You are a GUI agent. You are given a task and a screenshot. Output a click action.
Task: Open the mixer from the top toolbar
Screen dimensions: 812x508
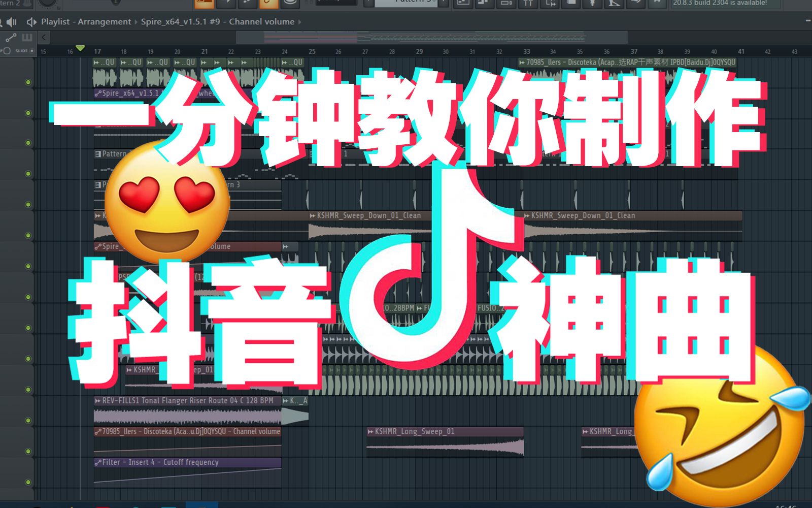point(528,3)
